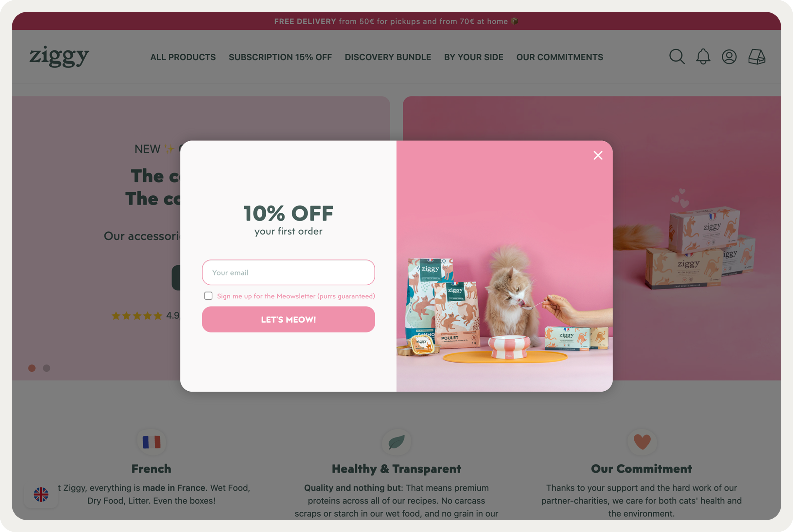Enable the Meowsletter signup checkbox
Screen dimensions: 793x532
pyautogui.click(x=208, y=296)
